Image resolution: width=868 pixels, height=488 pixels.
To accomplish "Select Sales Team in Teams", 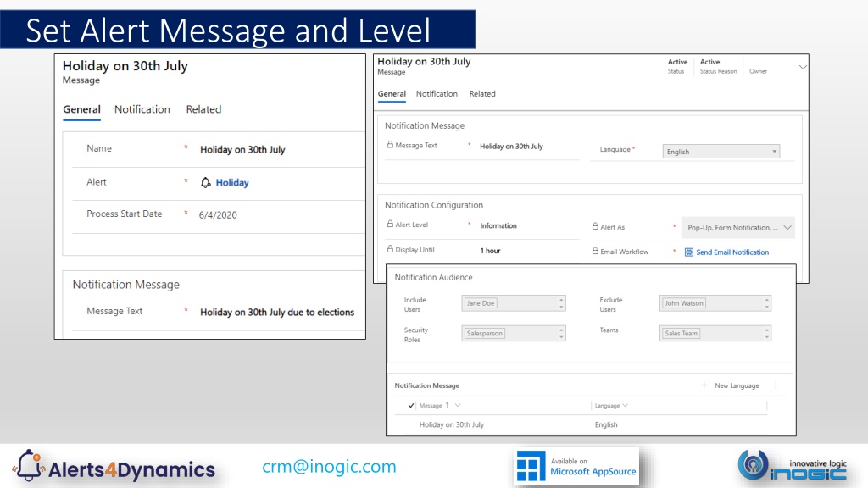I will pyautogui.click(x=681, y=333).
